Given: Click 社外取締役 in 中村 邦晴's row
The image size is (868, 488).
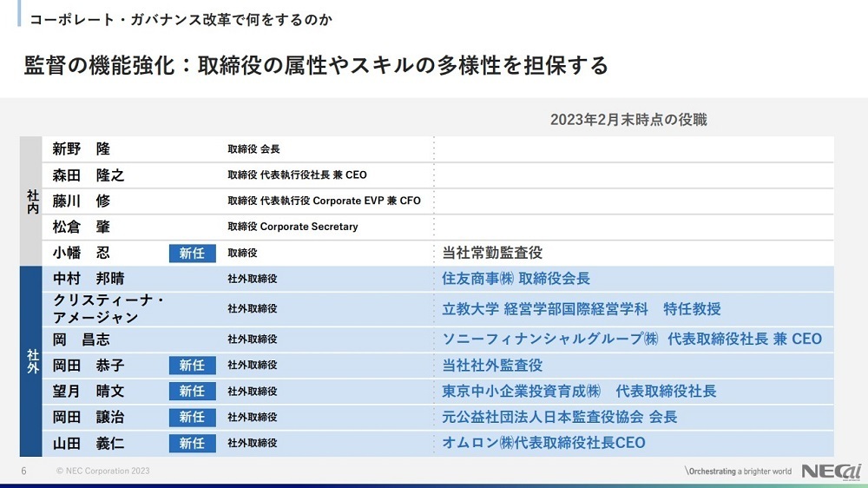Looking at the screenshot, I should (x=253, y=279).
